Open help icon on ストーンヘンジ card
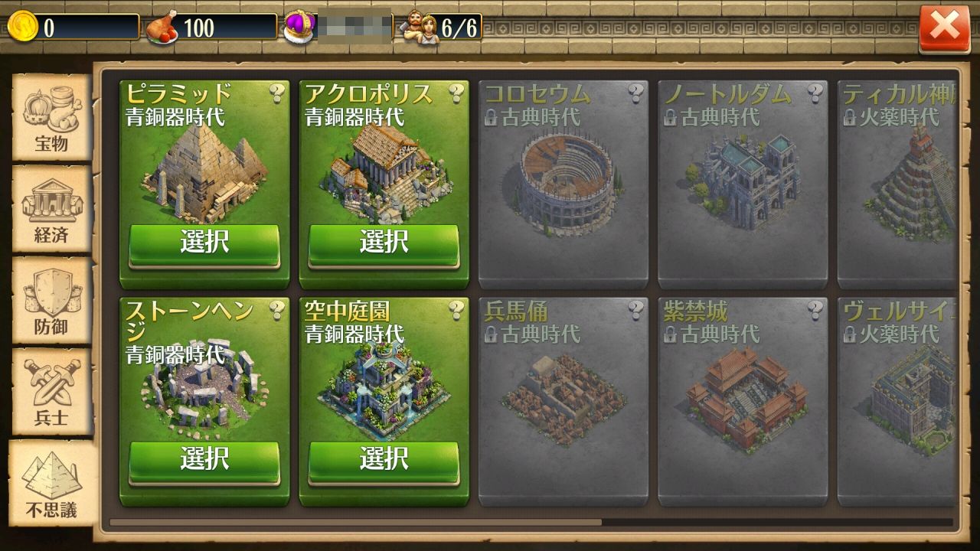Viewport: 980px width, 551px height. click(277, 310)
